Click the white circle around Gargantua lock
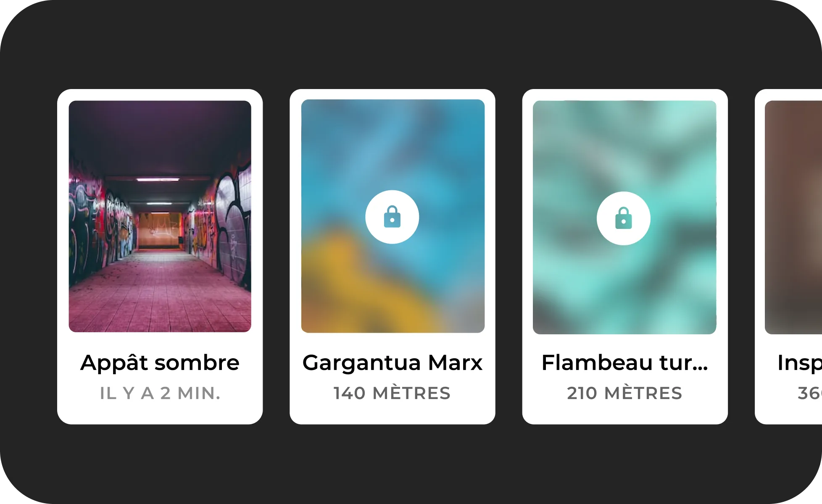 392,217
